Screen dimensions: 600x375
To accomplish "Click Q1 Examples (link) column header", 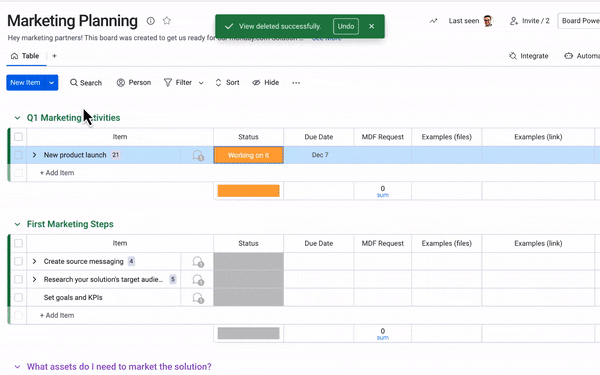I will coord(538,137).
